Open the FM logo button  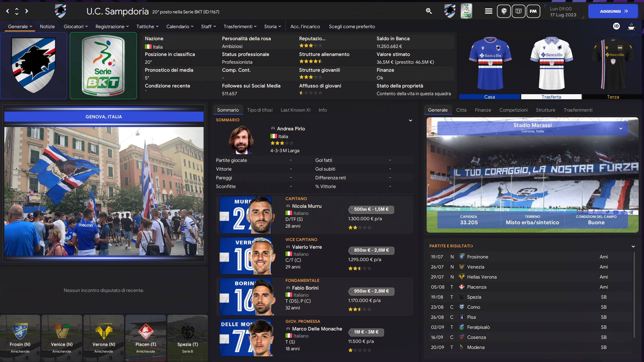coord(533,11)
